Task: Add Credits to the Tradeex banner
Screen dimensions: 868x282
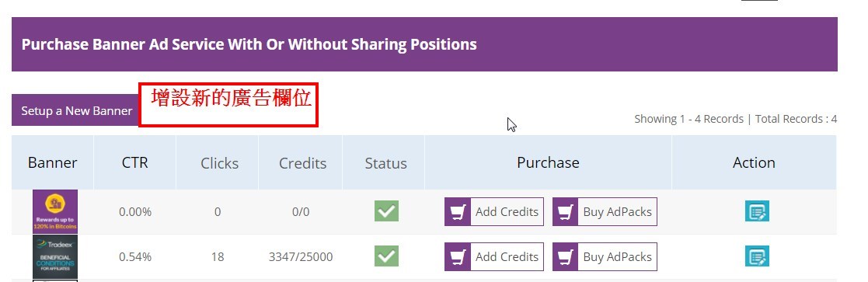Action: coord(494,256)
